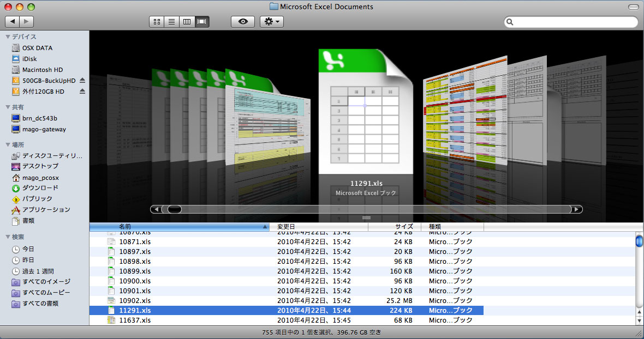Sort the list by 名前 column
Viewport: 644px width, 339px height.
[x=180, y=227]
